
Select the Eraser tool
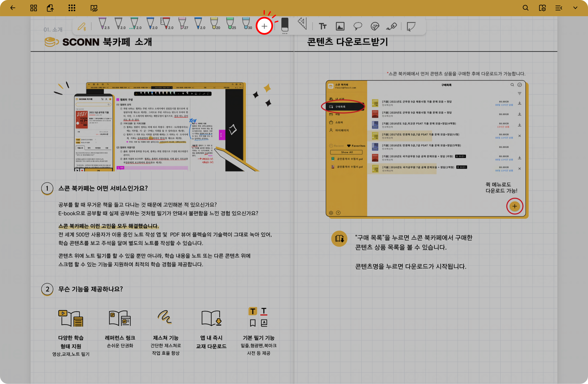[x=285, y=24]
